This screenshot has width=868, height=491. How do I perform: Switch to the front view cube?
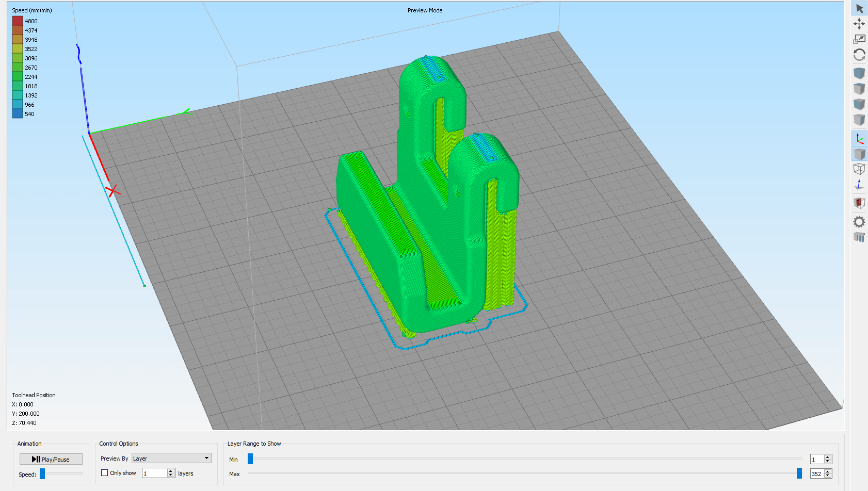859,104
